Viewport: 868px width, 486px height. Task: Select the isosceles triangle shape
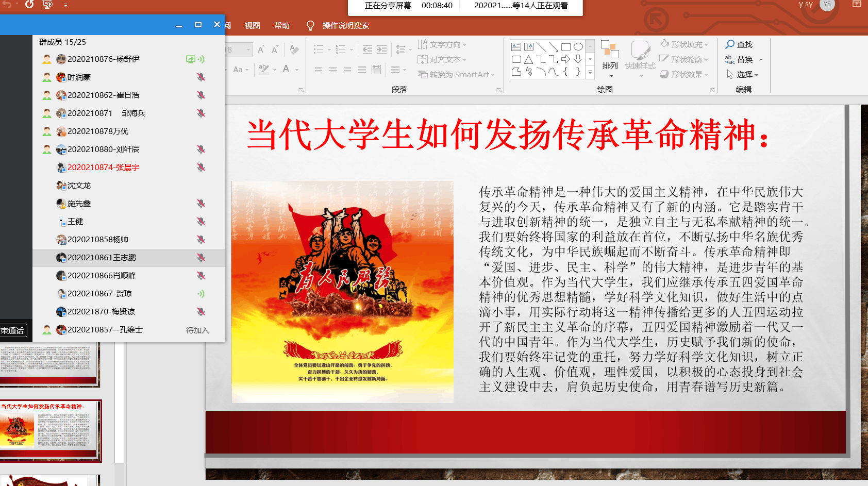[528, 59]
